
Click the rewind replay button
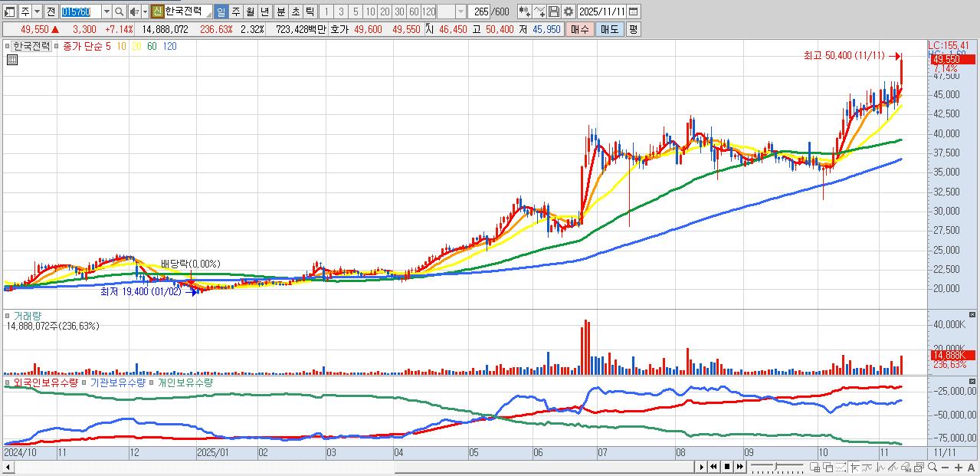713,467
